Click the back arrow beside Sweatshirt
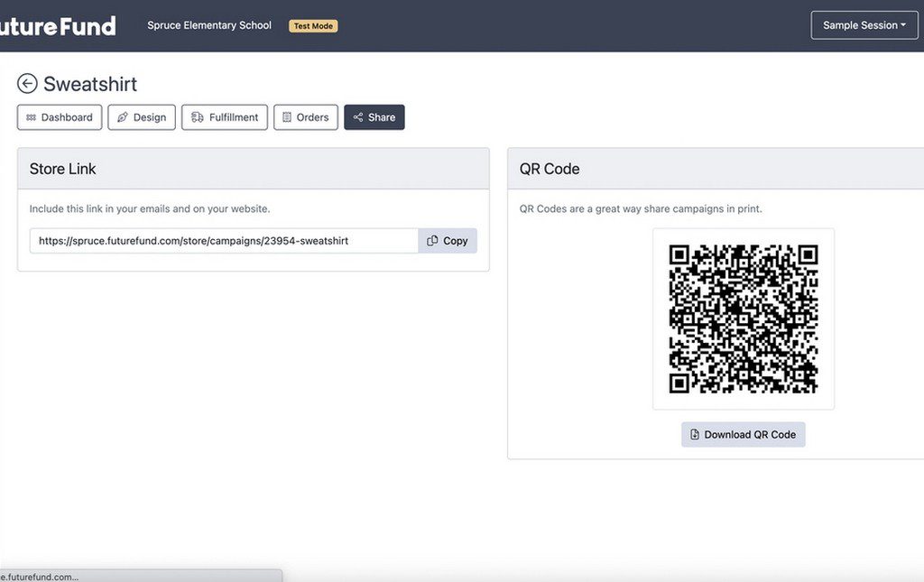 tap(27, 84)
